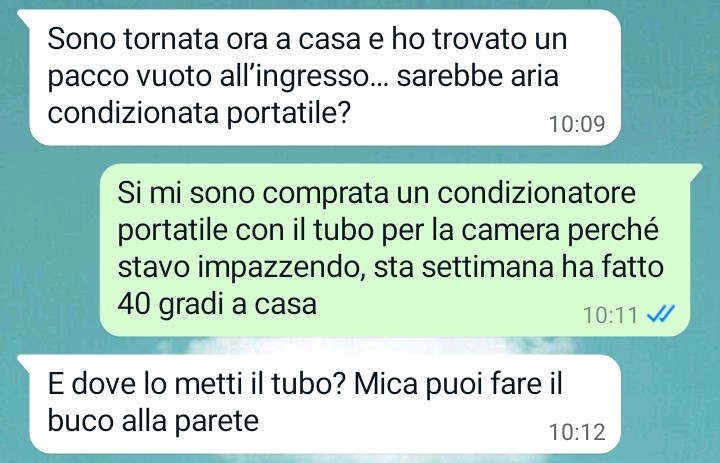Click the chat wallpaper beside the last received message

(x=670, y=404)
